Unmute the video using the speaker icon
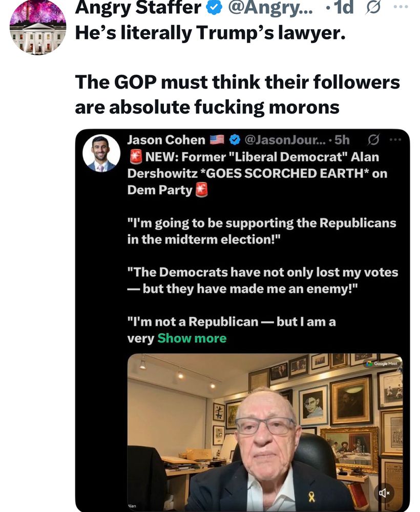The image size is (420, 512). click(385, 493)
